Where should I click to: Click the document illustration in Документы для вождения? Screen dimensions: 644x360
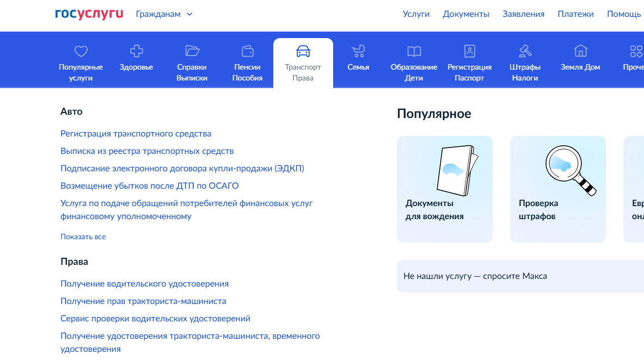(x=457, y=170)
